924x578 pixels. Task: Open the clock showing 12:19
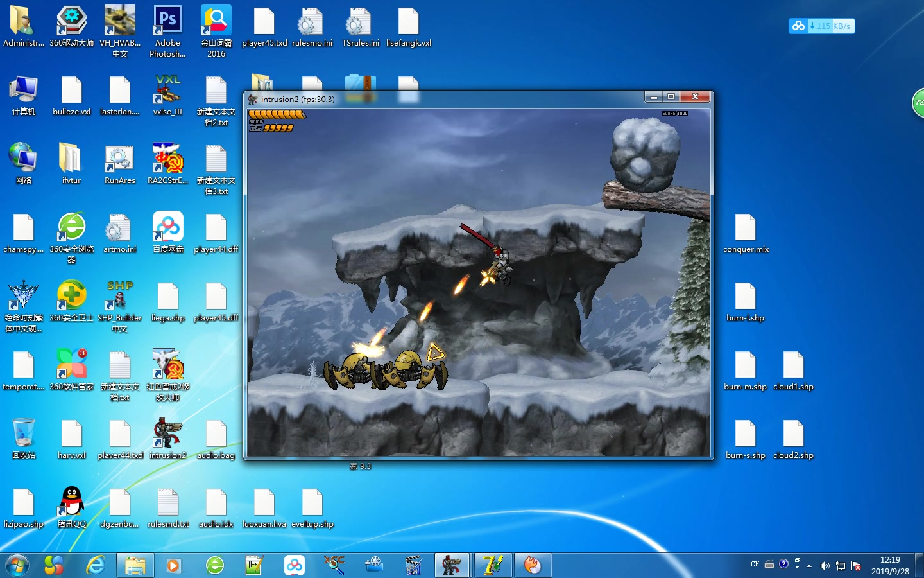pyautogui.click(x=890, y=565)
